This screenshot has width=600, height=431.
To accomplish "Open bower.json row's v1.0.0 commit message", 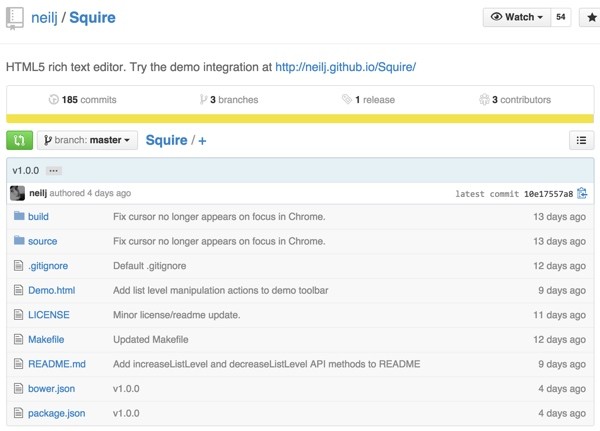I will tap(126, 389).
